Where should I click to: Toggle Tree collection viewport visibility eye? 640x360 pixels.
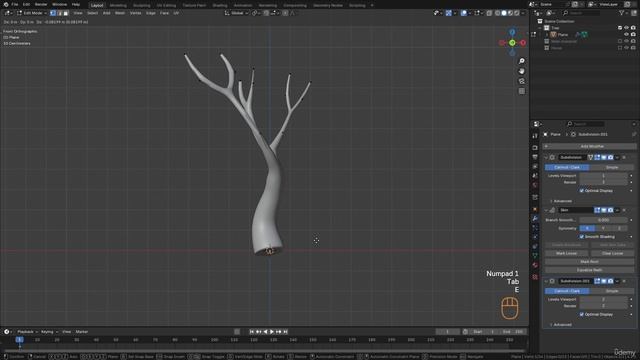pos(627,28)
